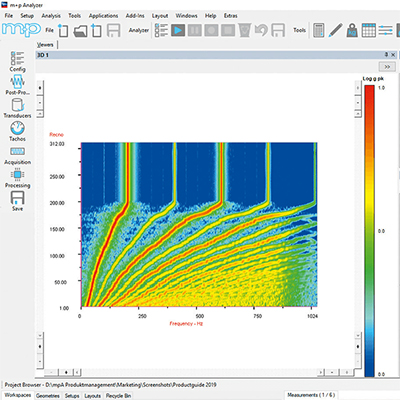Create a new file from File toolbar
The image size is (400, 400).
(63, 30)
